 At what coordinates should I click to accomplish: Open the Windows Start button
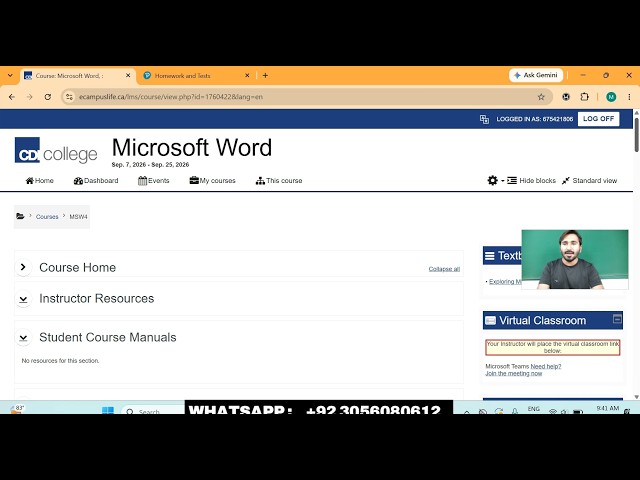click(108, 410)
